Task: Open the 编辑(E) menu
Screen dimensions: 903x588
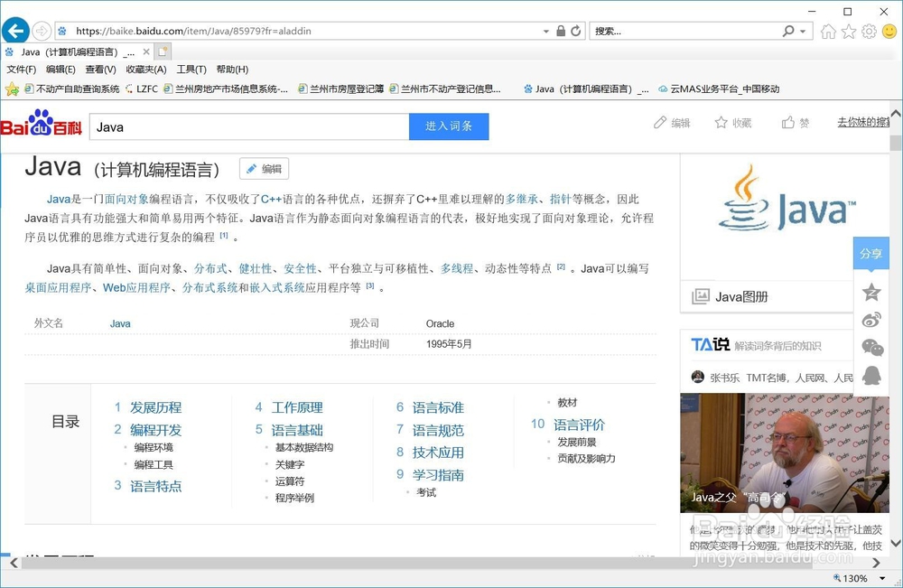Action: (61, 70)
